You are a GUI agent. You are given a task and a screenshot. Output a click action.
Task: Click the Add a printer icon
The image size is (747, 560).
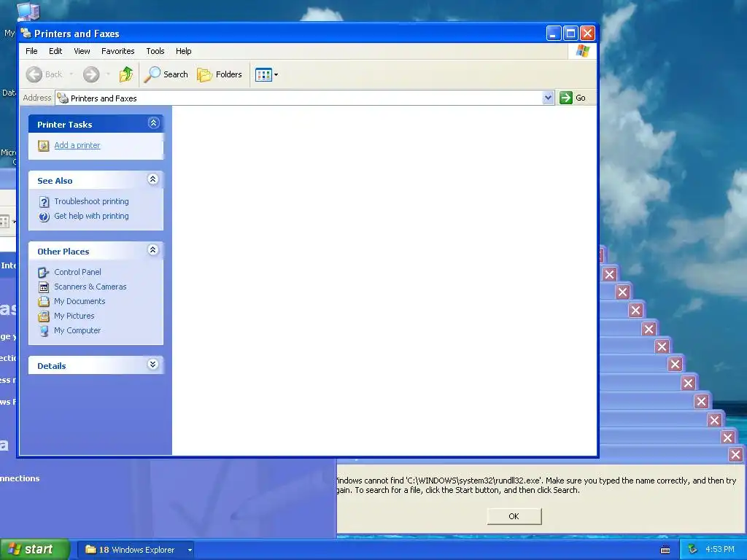tap(43, 146)
